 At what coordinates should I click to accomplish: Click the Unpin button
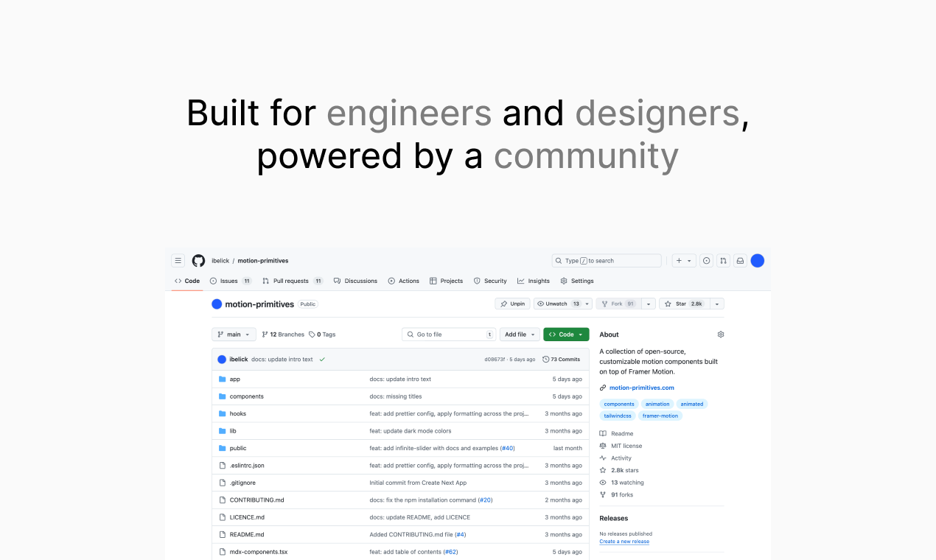point(512,304)
